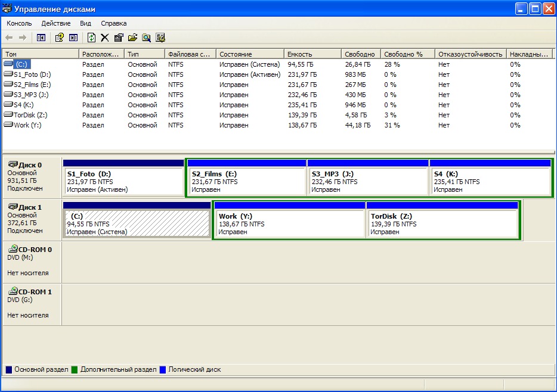The height and width of the screenshot is (392, 557).
Task: Click the open folder toolbar icon
Action: tap(132, 38)
